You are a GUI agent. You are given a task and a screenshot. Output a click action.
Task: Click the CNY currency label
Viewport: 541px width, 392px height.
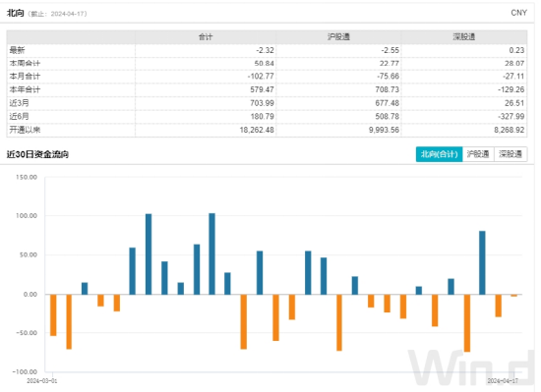[x=519, y=13]
